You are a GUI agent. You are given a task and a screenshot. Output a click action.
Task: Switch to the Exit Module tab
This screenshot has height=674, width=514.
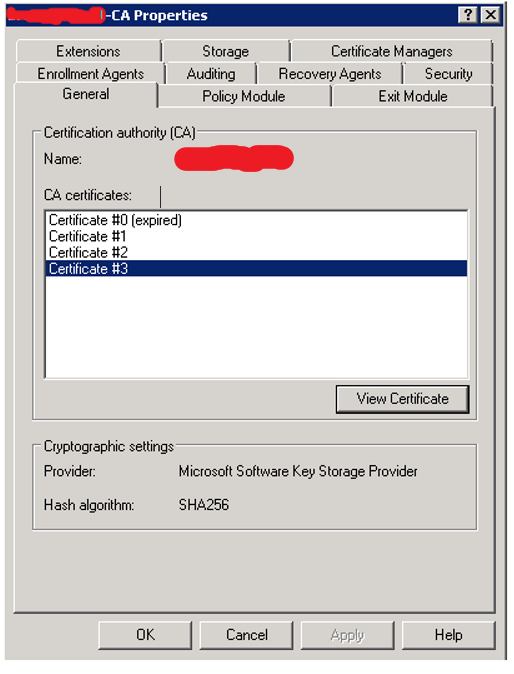coord(413,96)
